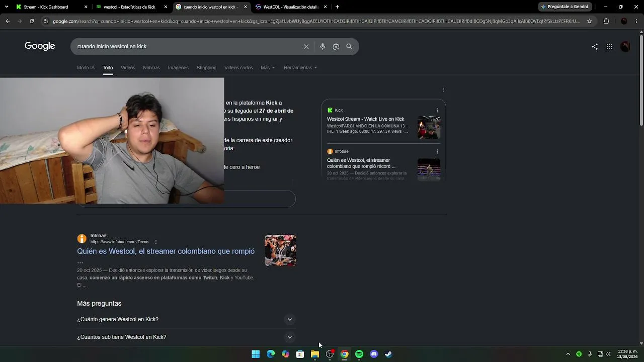The image size is (644, 362).
Task: Select the Imágenes search filter
Action: pyautogui.click(x=178, y=67)
